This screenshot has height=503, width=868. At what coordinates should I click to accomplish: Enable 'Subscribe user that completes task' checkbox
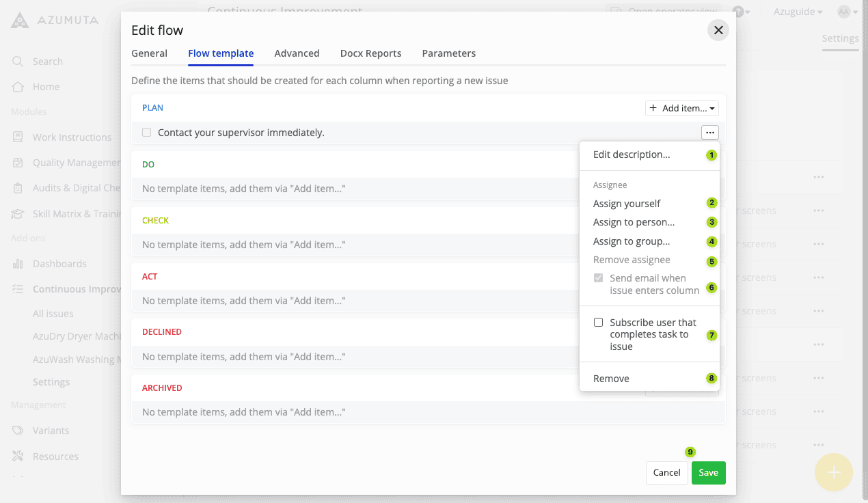[x=599, y=323]
